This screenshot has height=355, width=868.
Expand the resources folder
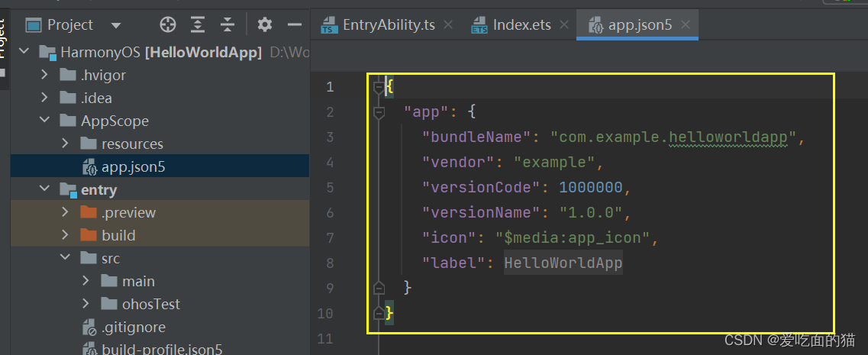pos(65,144)
